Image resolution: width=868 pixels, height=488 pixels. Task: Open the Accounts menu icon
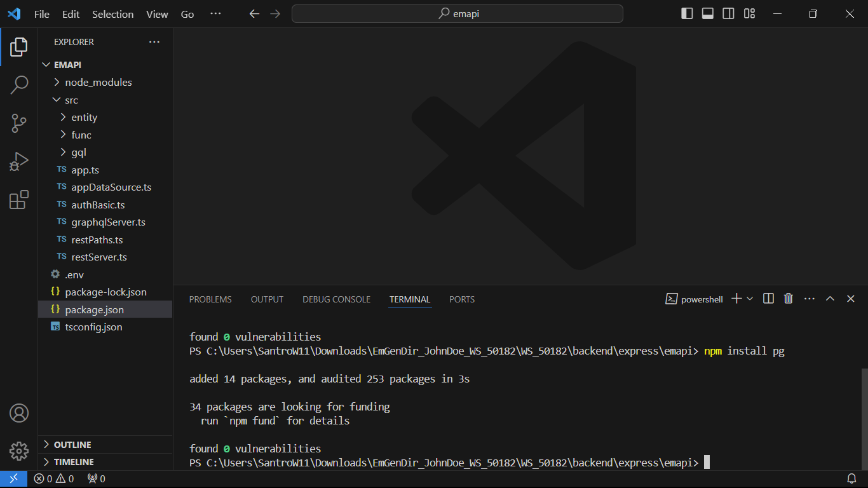[19, 413]
